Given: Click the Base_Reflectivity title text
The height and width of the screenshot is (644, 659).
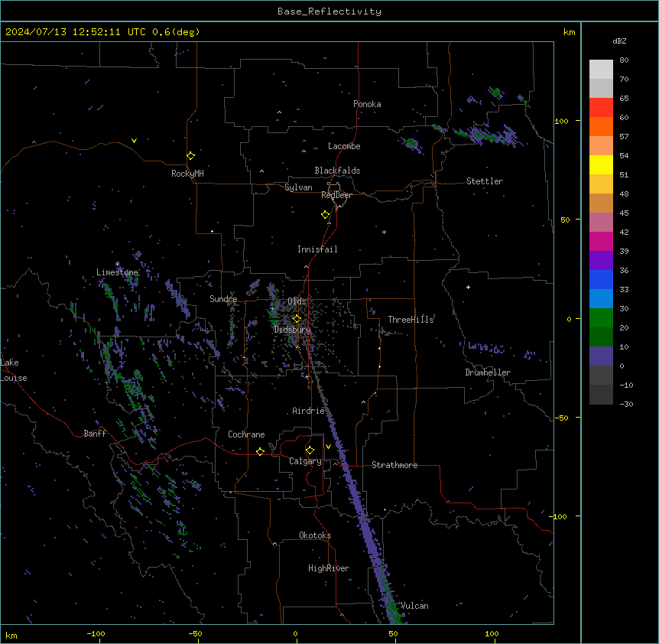Looking at the screenshot, I should 329,11.
